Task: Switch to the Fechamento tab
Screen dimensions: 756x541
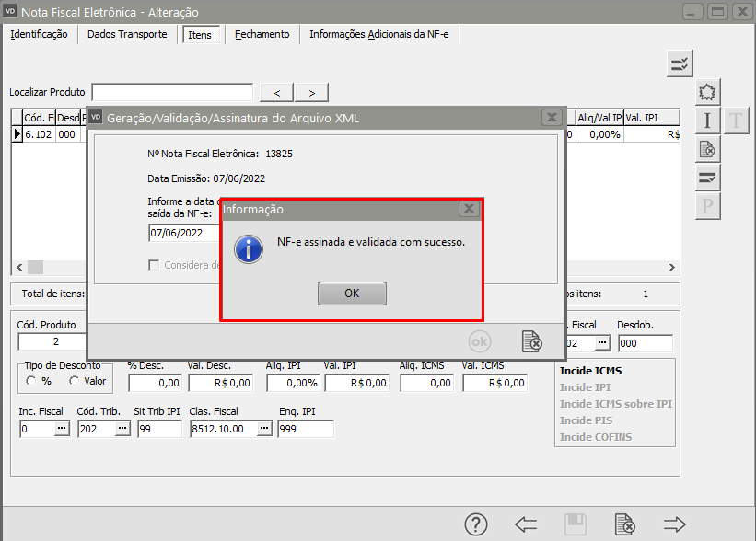Action: pyautogui.click(x=262, y=34)
